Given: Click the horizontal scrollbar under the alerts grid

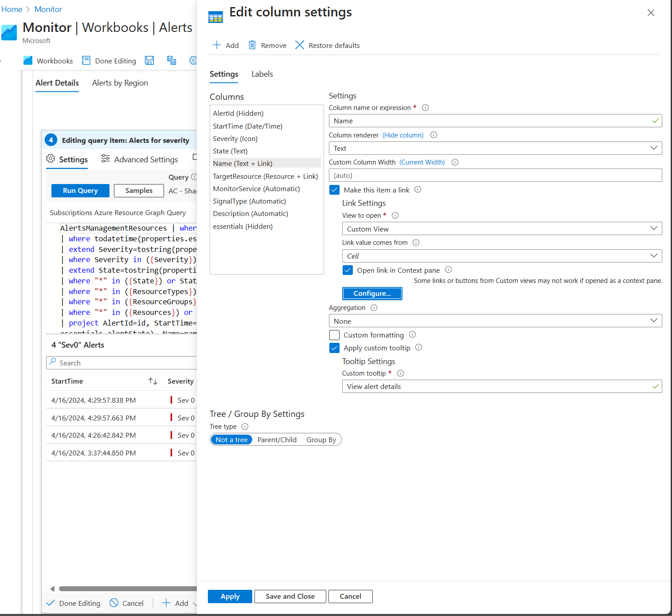Looking at the screenshot, I should pos(128,589).
